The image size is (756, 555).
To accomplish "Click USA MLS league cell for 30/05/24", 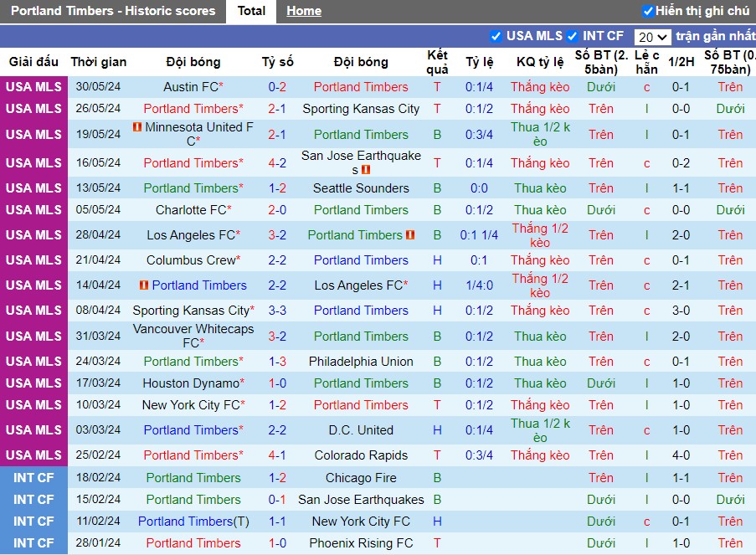I will [x=33, y=87].
